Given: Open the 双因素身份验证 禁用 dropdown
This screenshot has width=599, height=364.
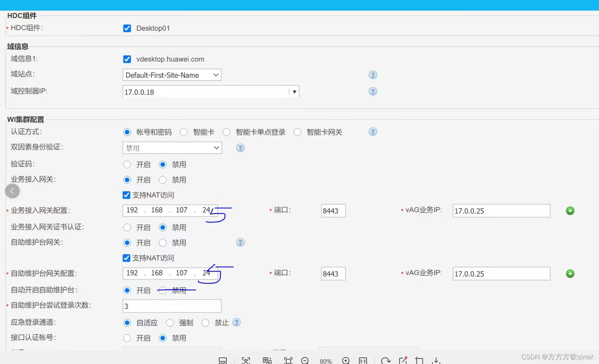Looking at the screenshot, I should point(172,148).
